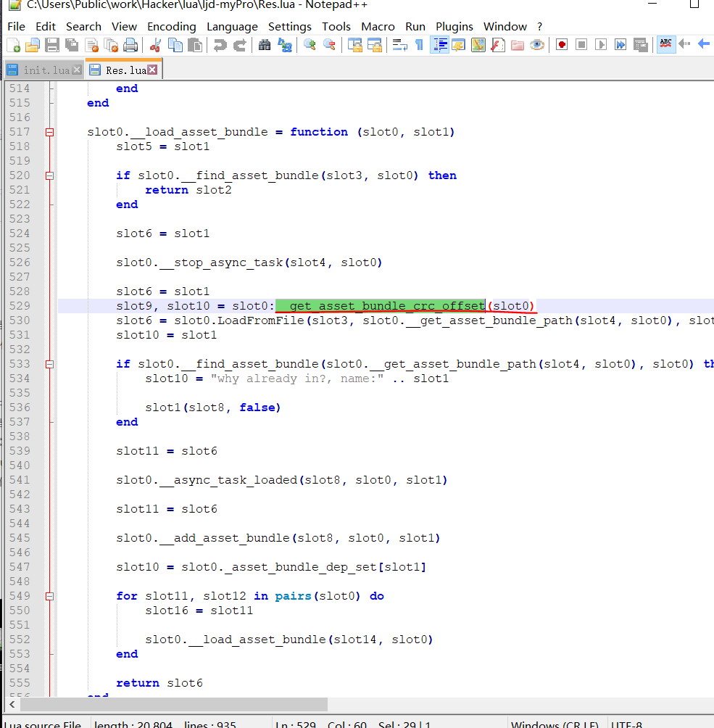Toggle synchronized horizontal scrolling
Viewport: 714px width, 728px height.
374,45
